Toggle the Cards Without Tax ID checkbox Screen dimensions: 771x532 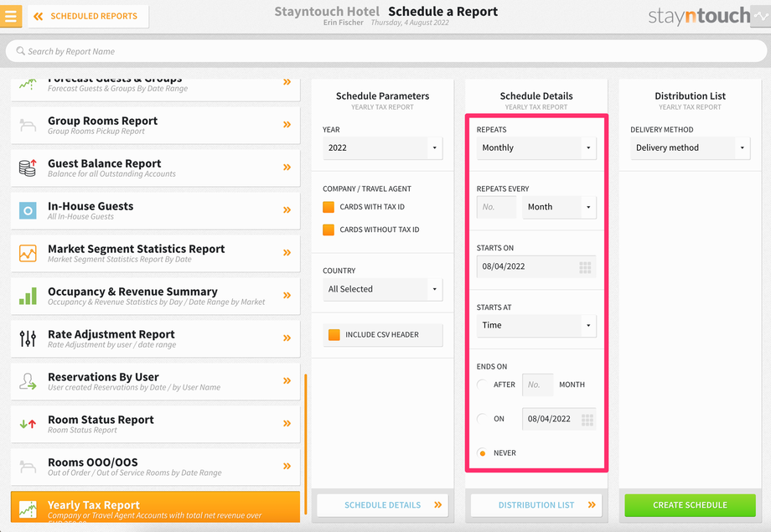pyautogui.click(x=329, y=230)
